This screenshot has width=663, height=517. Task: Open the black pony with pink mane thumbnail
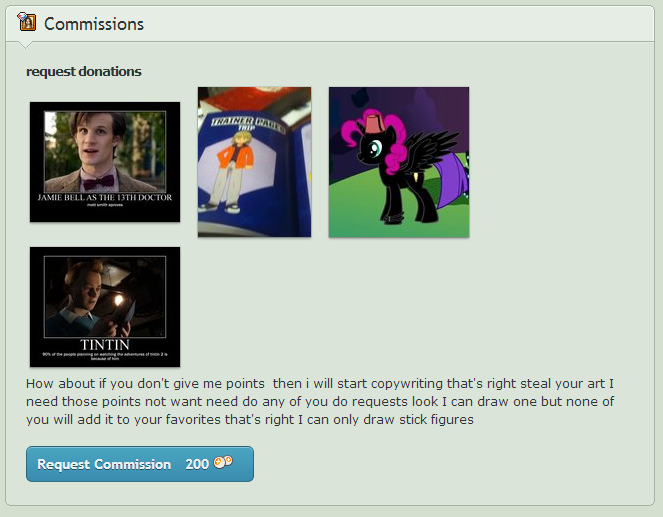coord(399,162)
